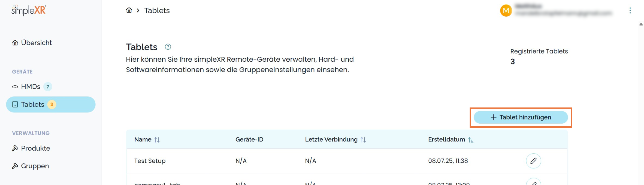
Task: Click the HMDs count badge 7
Action: pos(48,87)
